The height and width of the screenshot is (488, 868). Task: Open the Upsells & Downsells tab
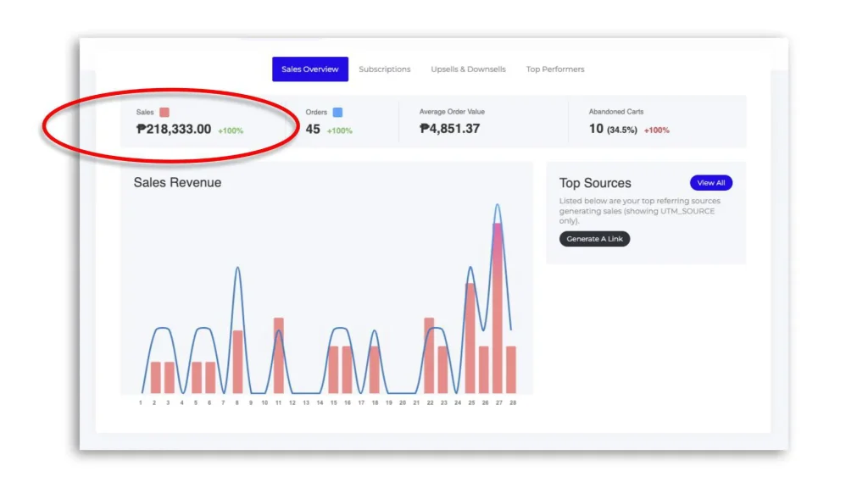[468, 69]
